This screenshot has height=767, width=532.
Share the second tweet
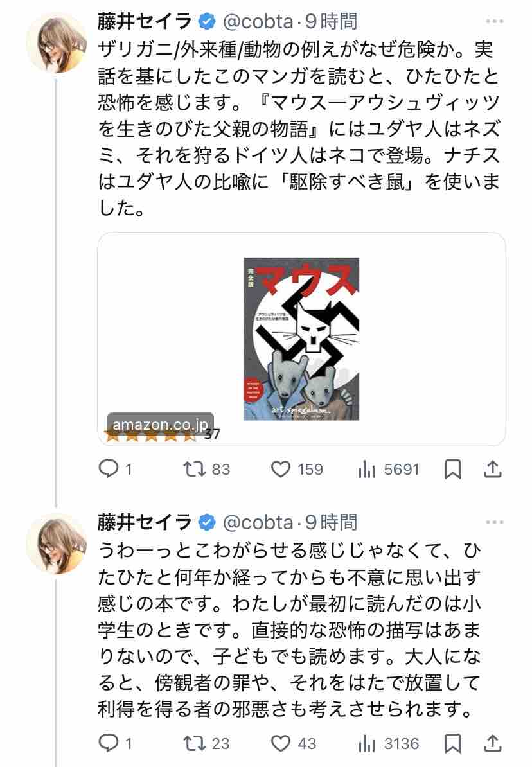click(492, 745)
